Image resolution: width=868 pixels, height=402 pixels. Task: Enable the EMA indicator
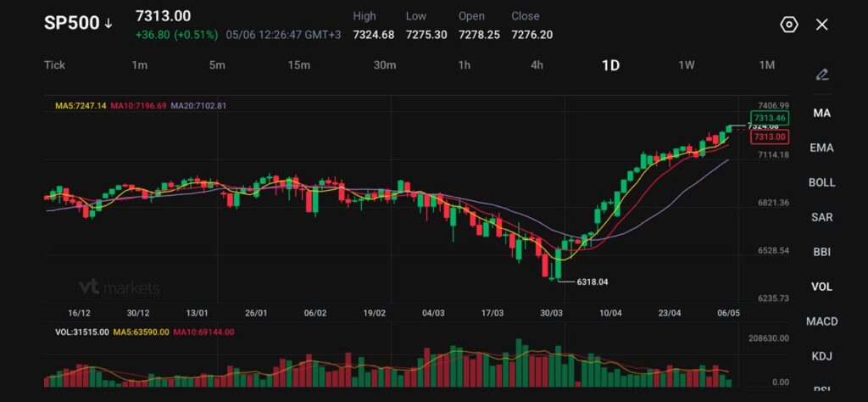tap(822, 148)
